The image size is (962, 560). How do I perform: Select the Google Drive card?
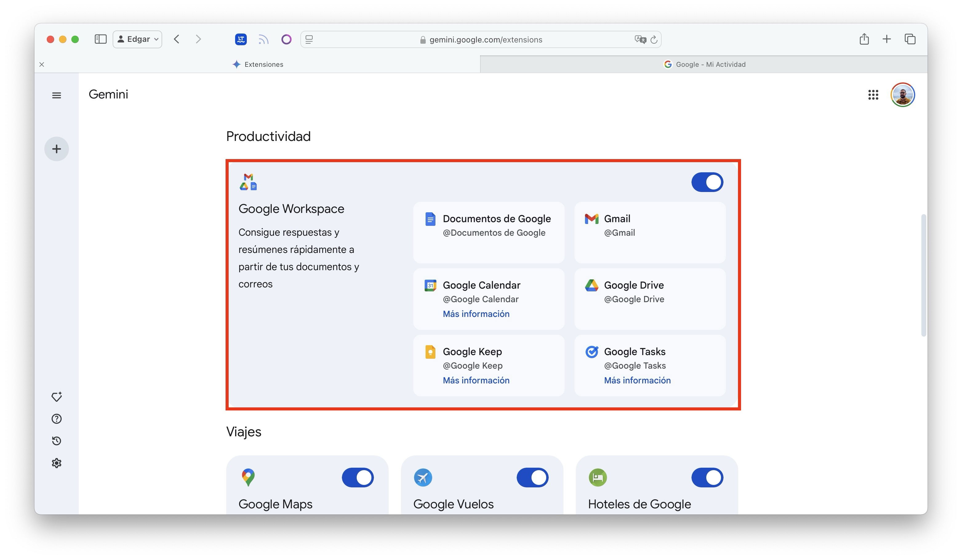click(x=650, y=299)
